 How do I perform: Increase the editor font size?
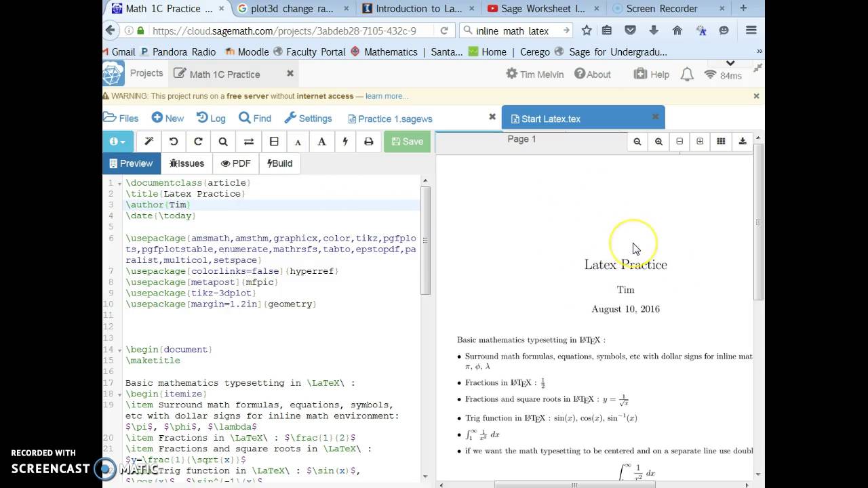pyautogui.click(x=321, y=141)
